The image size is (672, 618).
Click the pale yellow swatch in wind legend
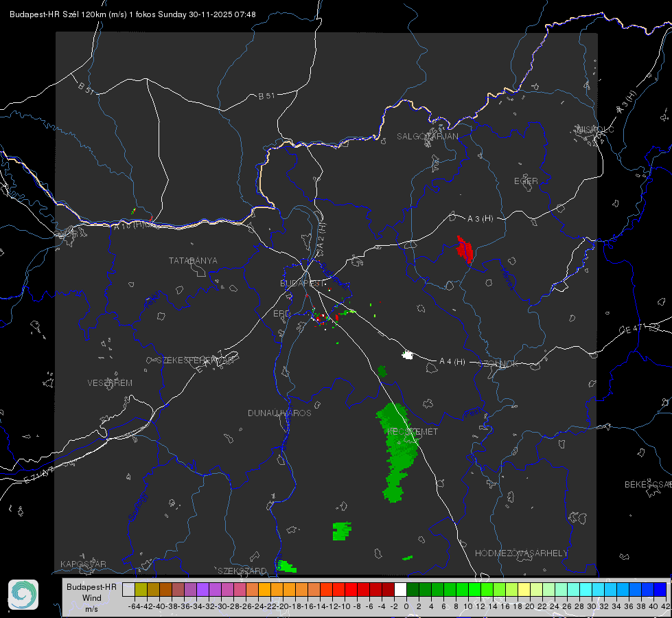(x=524, y=589)
